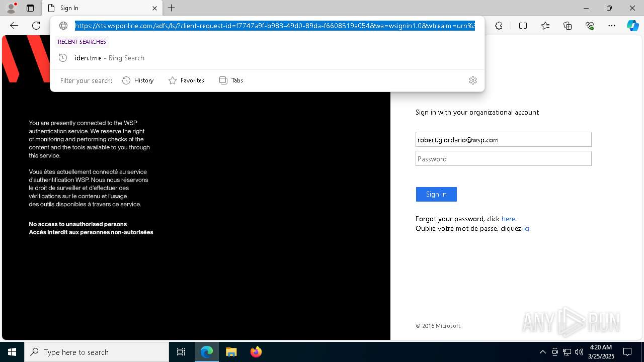The height and width of the screenshot is (362, 644).
Task: Open the clock showing 4:20 AM
Action: pos(601,352)
